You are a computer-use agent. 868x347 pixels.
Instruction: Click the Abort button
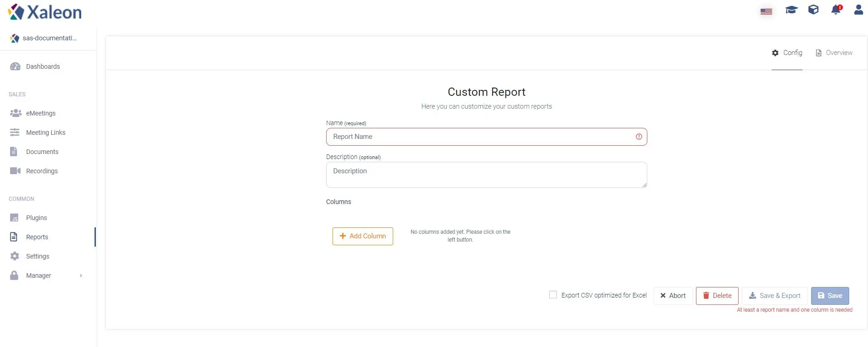[673, 296]
